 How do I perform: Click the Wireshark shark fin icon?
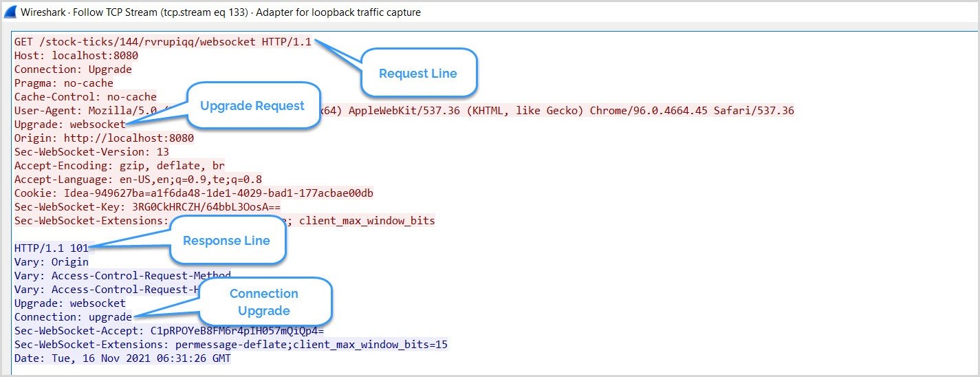[11, 12]
